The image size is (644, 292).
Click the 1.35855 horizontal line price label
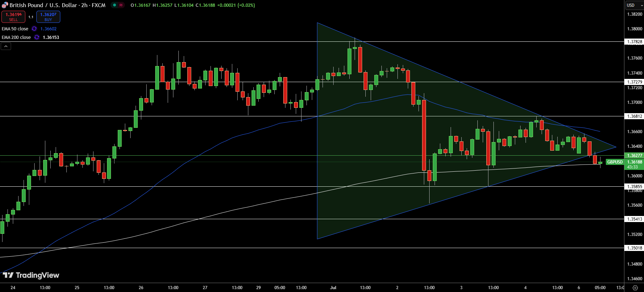tap(634, 187)
